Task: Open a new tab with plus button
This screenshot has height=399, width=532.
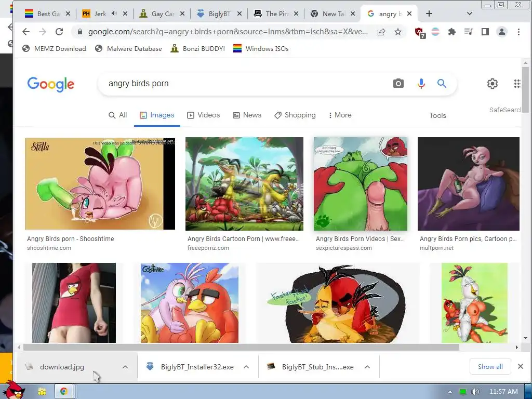Action: (429, 14)
